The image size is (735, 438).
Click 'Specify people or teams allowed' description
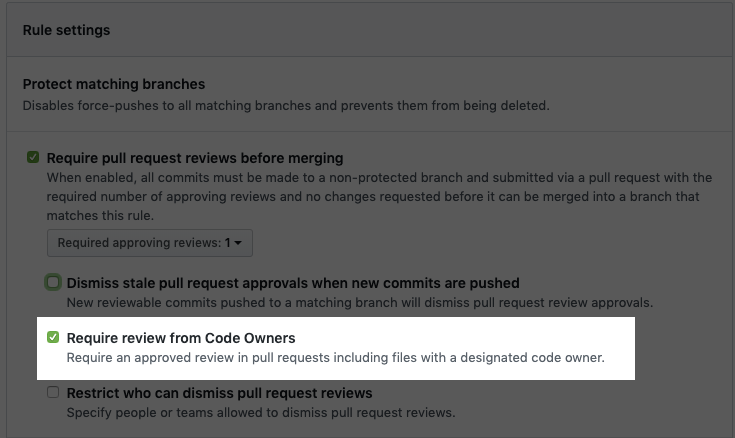pos(261,413)
